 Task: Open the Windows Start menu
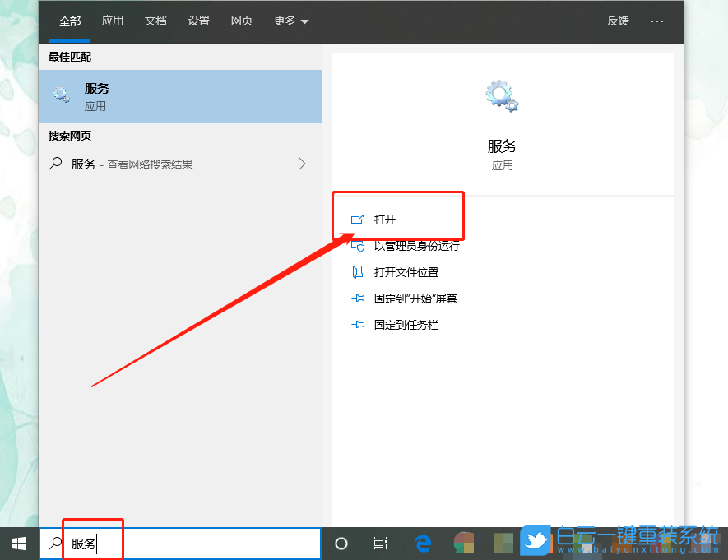tap(17, 543)
